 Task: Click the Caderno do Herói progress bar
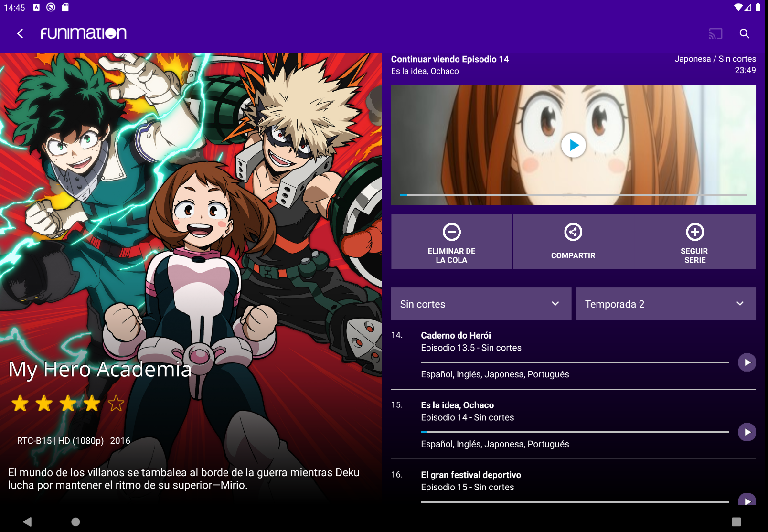point(575,362)
